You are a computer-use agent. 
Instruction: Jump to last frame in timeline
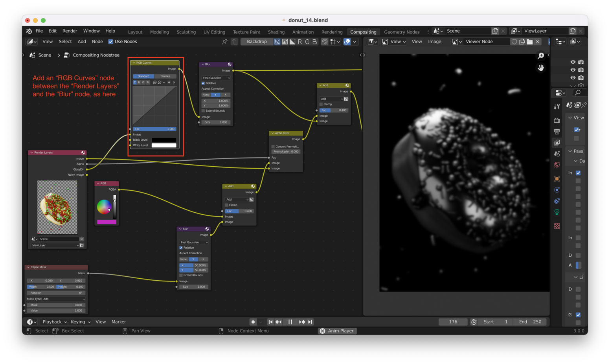click(x=310, y=322)
